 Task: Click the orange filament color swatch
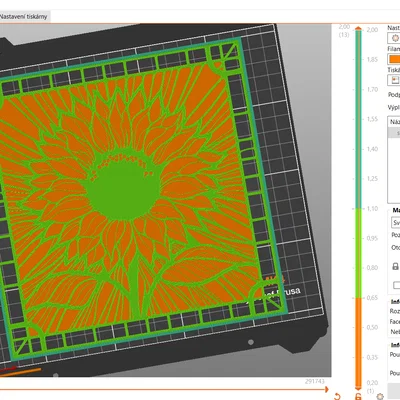click(x=394, y=59)
